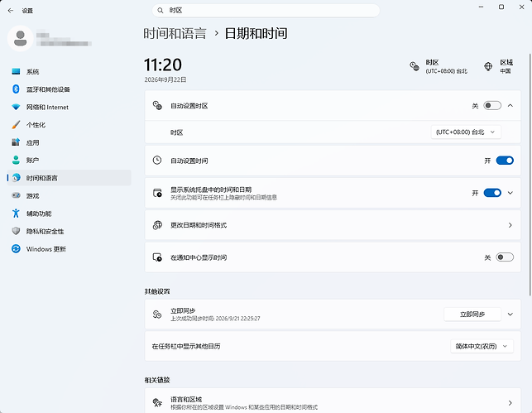532x413 pixels.
Task: Click the 立即同步 sync icon
Action: pyautogui.click(x=157, y=315)
